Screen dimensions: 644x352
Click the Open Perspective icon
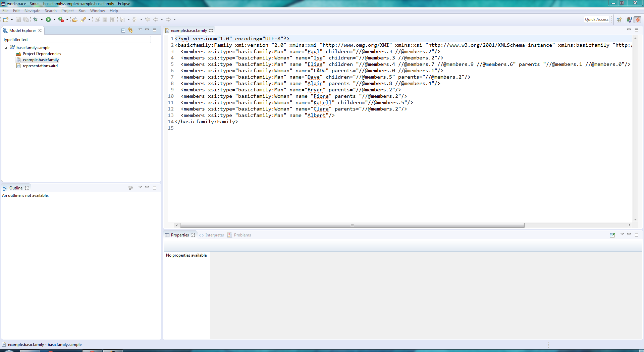tap(619, 20)
